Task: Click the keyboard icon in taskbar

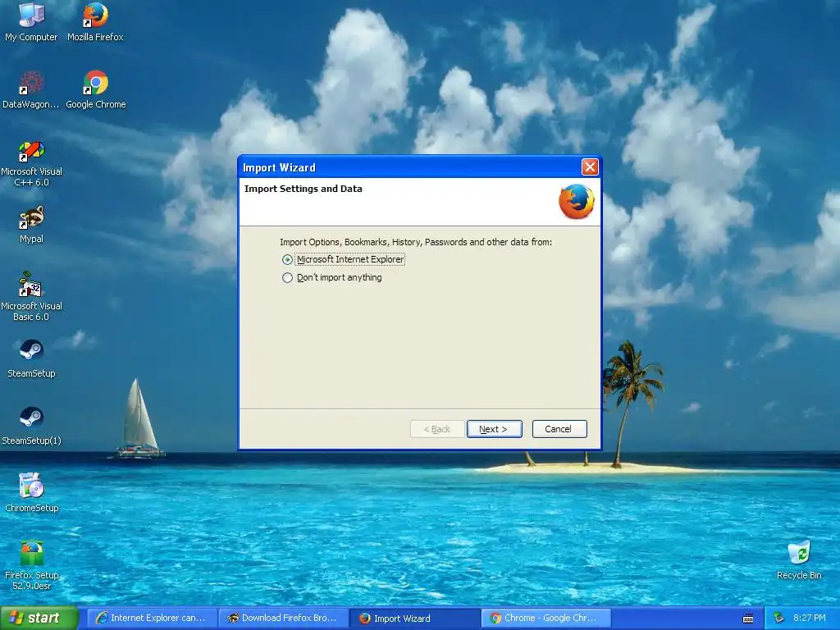Action: pos(748,619)
